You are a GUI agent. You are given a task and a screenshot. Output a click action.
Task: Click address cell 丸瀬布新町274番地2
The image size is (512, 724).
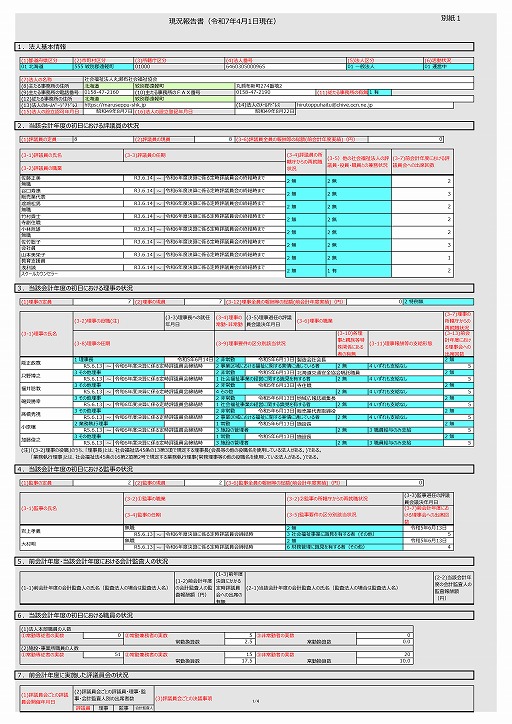(355, 86)
